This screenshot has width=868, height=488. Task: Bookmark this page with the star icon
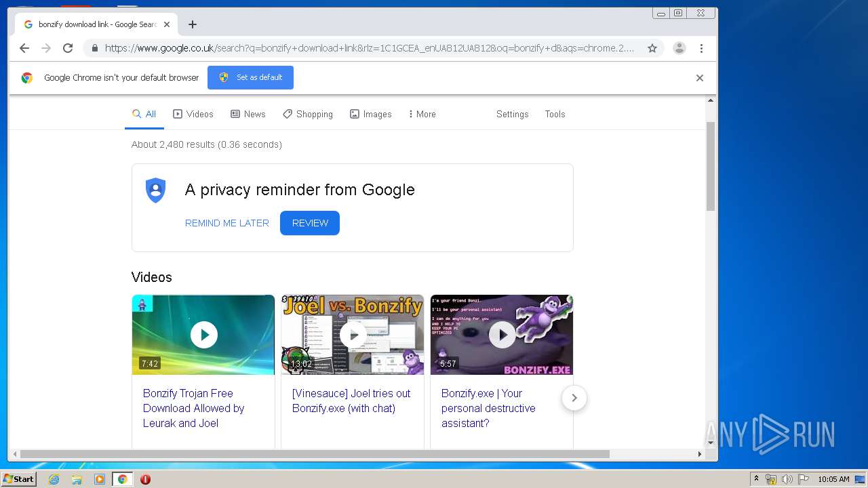click(x=652, y=48)
